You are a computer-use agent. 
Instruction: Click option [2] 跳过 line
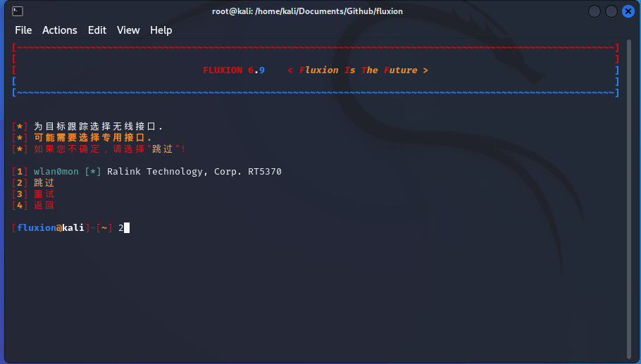click(33, 182)
